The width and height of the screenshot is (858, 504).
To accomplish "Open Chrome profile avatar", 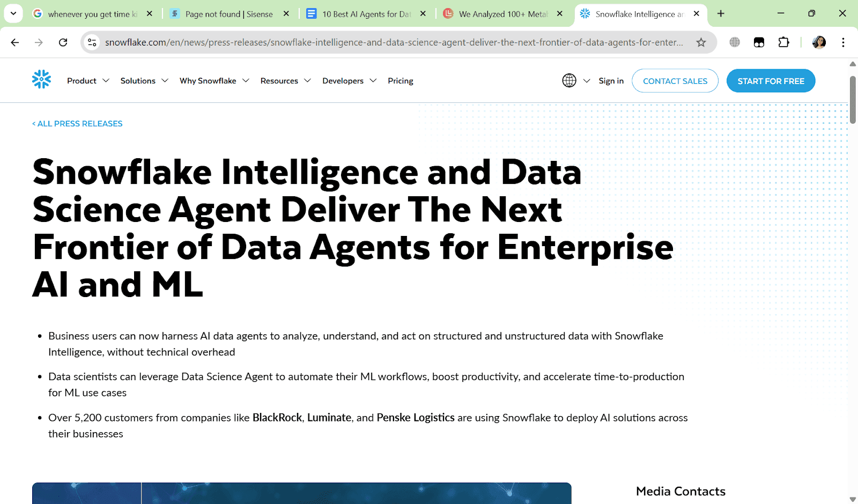I will (x=819, y=42).
